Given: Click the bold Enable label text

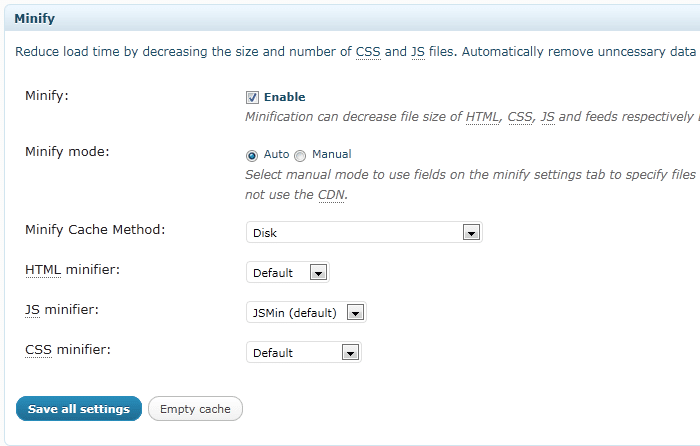Looking at the screenshot, I should coord(284,97).
